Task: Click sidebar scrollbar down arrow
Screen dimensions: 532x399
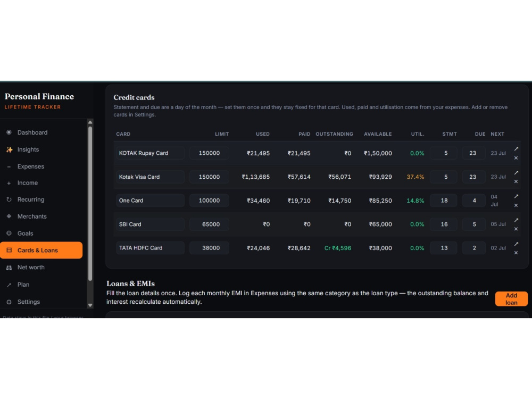Action: (x=90, y=305)
